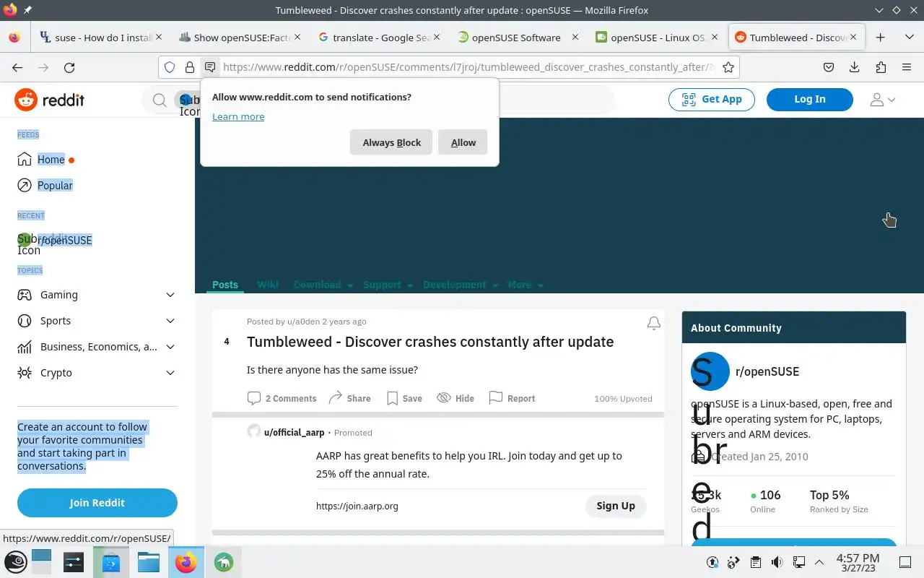The width and height of the screenshot is (924, 578).
Task: Click the notification permission icon in the URL bar
Action: [210, 67]
